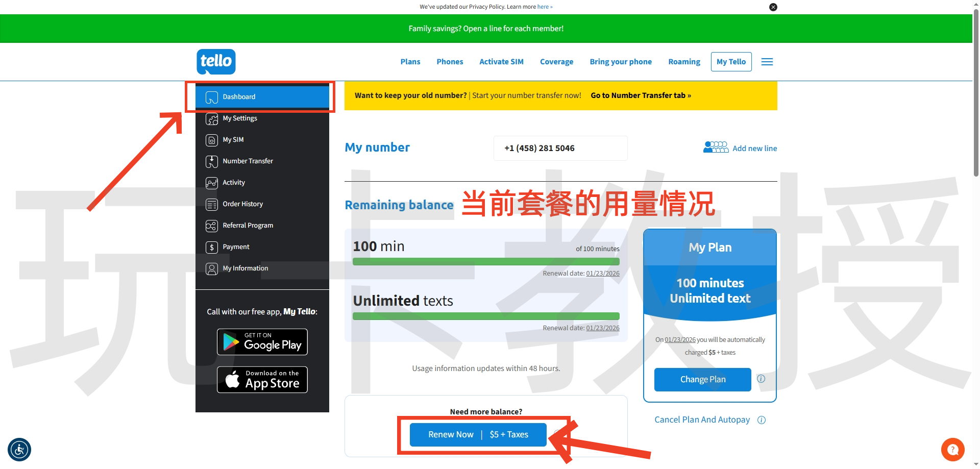The width and height of the screenshot is (980, 469).
Task: Open My Settings in sidebar
Action: coord(239,118)
